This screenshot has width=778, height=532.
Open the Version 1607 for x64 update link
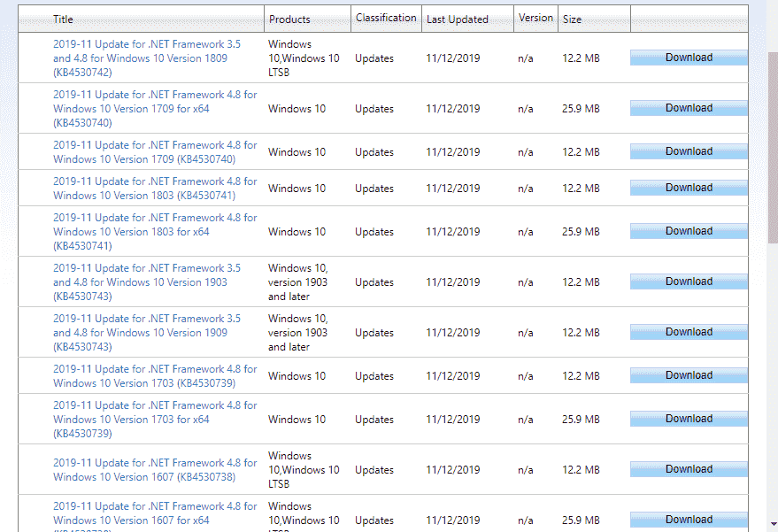(155, 516)
